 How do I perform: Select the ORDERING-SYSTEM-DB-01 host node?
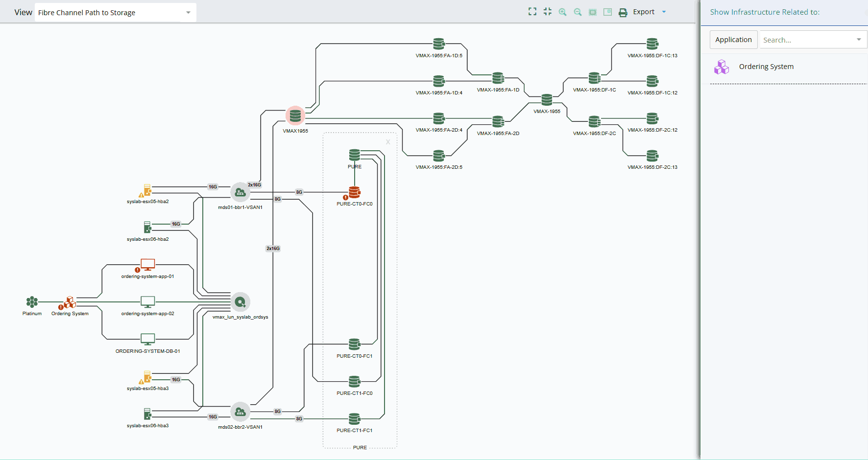tap(147, 339)
